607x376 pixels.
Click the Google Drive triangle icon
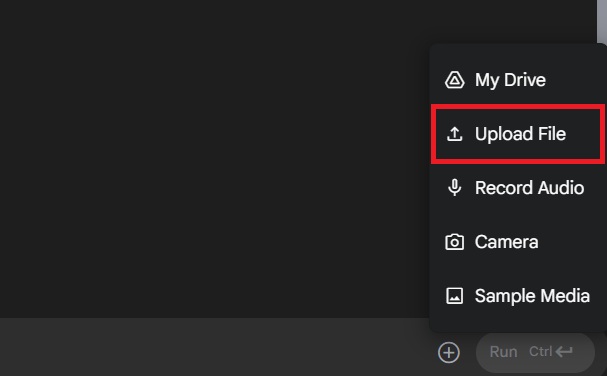pyautogui.click(x=454, y=80)
